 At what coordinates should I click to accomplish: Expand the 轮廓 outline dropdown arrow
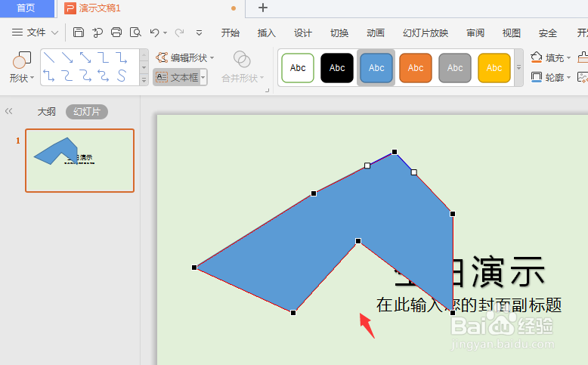tap(568, 78)
